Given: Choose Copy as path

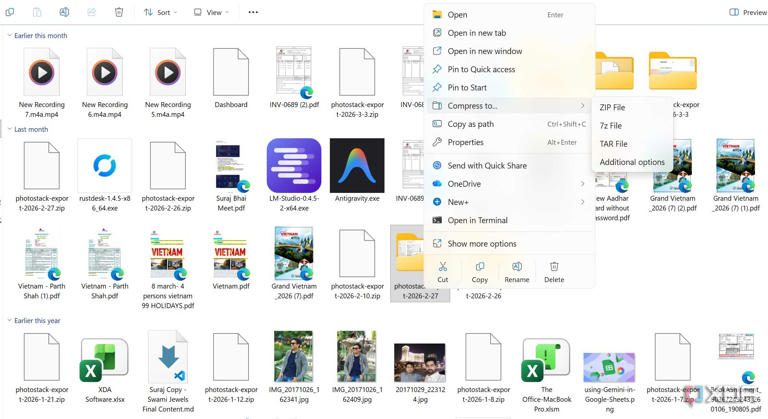Looking at the screenshot, I should tap(509, 124).
